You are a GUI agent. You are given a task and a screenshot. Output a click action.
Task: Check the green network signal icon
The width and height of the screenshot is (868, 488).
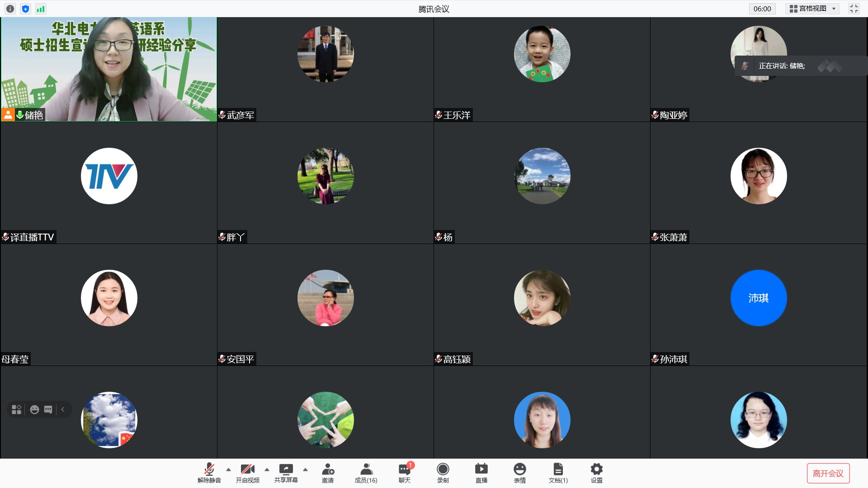41,9
